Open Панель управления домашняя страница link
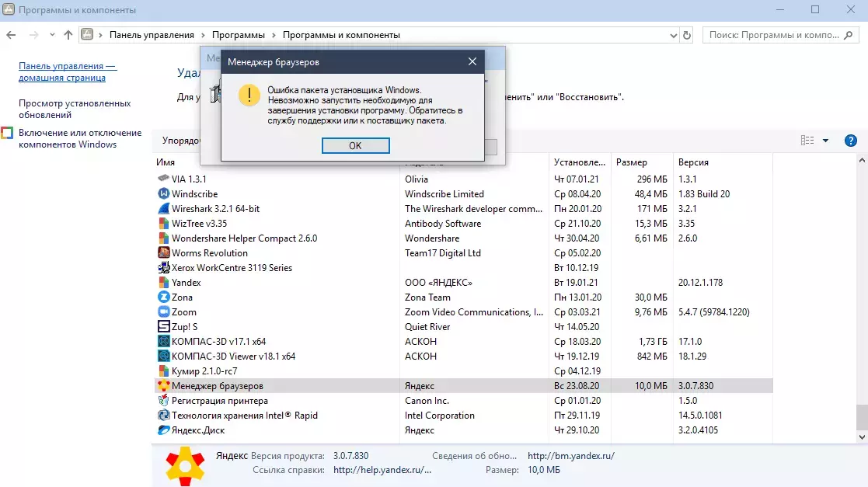This screenshot has width=868, height=487. [68, 72]
